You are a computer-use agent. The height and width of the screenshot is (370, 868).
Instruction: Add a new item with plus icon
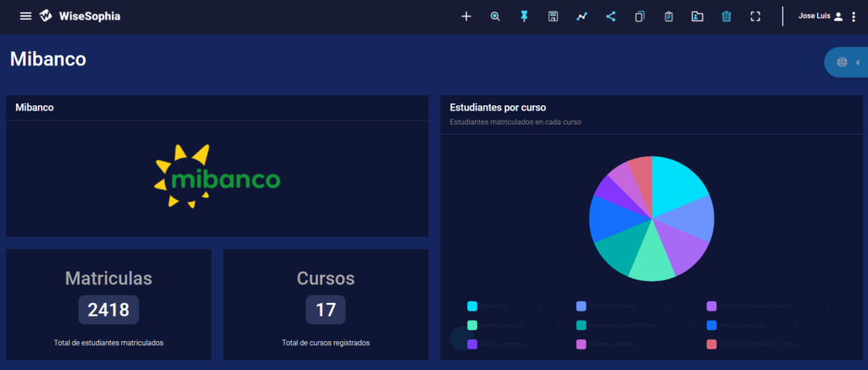point(466,17)
